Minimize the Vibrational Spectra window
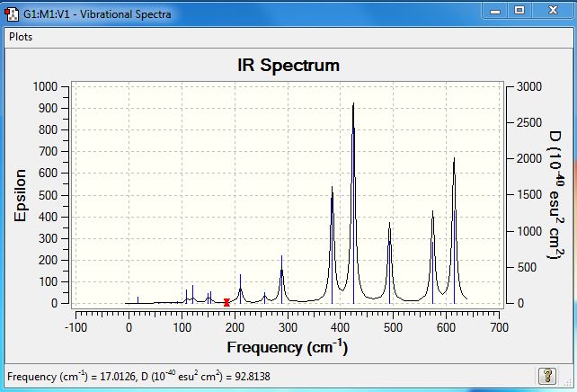Screen dimensions: 577x392 (495, 11)
